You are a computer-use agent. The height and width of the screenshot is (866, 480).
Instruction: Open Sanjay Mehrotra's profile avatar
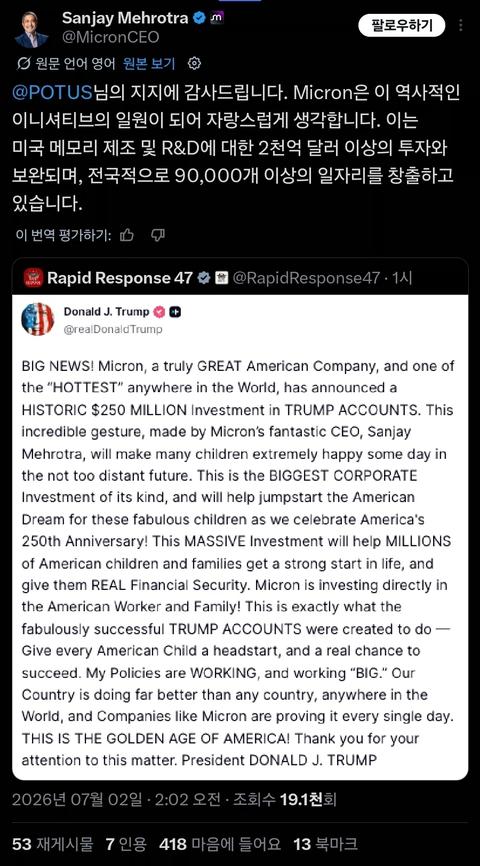[x=31, y=28]
